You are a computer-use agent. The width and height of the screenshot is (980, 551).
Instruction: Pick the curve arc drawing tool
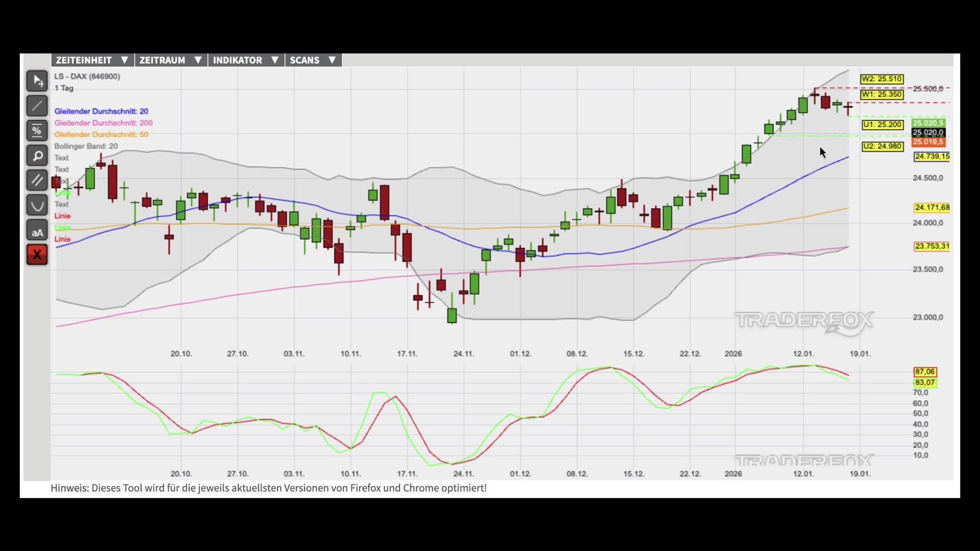click(37, 205)
